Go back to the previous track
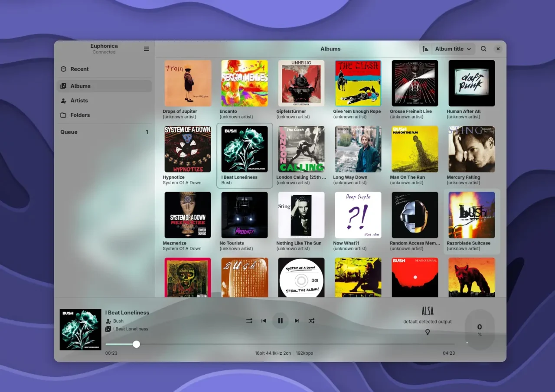 click(264, 320)
